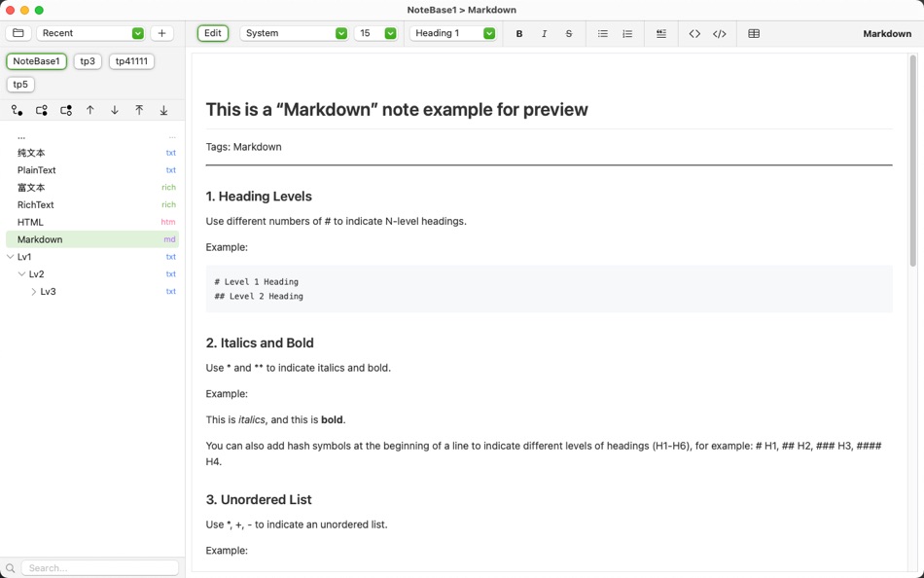This screenshot has width=924, height=578.
Task: Click the document vertical scrollbar
Action: point(912,161)
